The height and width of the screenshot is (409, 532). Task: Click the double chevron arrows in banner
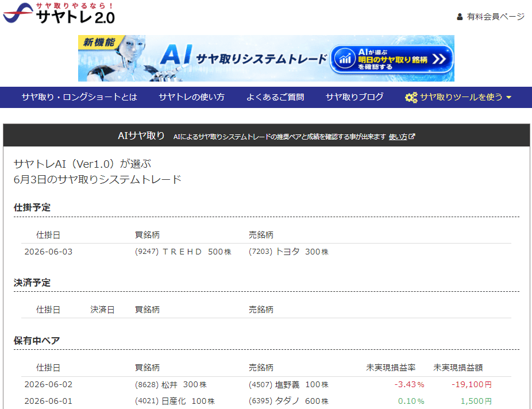coord(439,59)
